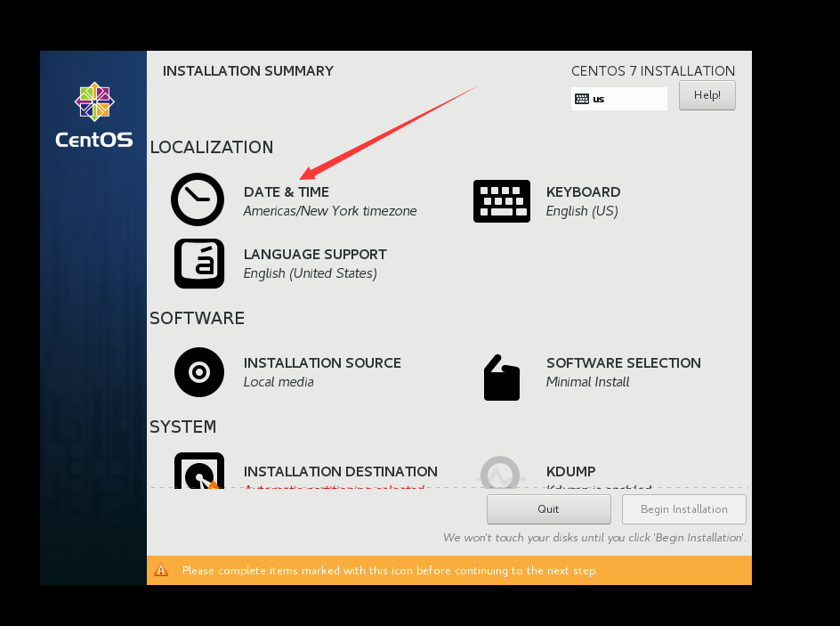
Task: Open SOFTWARE SELECTION label
Action: (624, 362)
